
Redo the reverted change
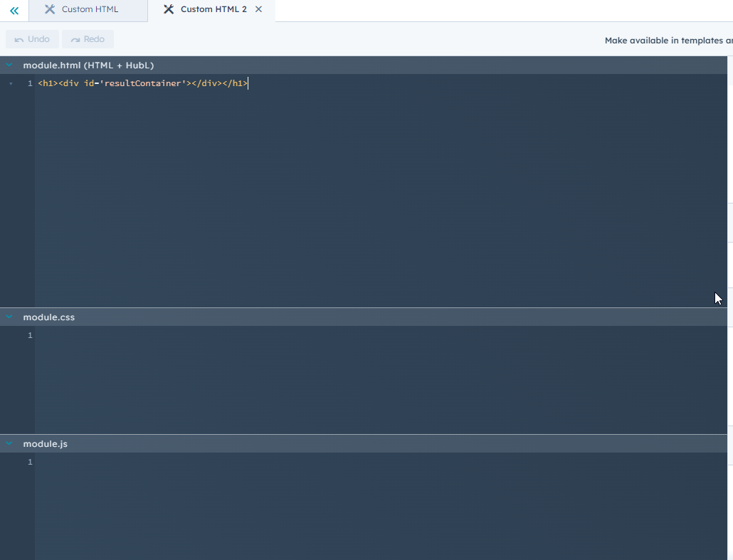(x=88, y=38)
